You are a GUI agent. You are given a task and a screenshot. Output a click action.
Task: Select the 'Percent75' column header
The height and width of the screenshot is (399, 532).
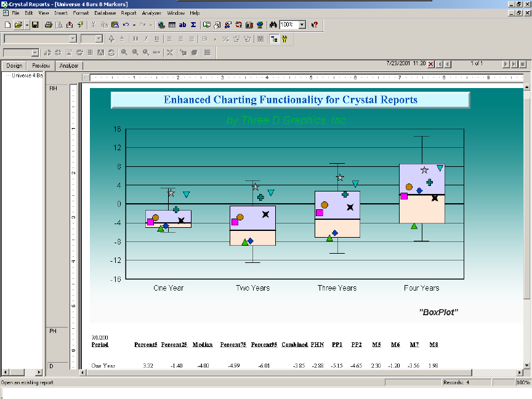(233, 345)
